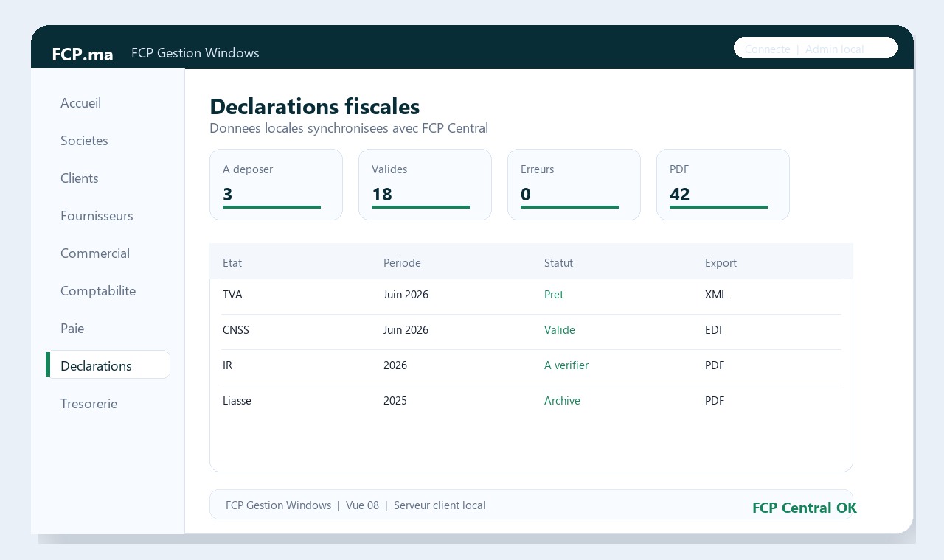
Task: Select the IR declaration row
Action: click(x=531, y=367)
